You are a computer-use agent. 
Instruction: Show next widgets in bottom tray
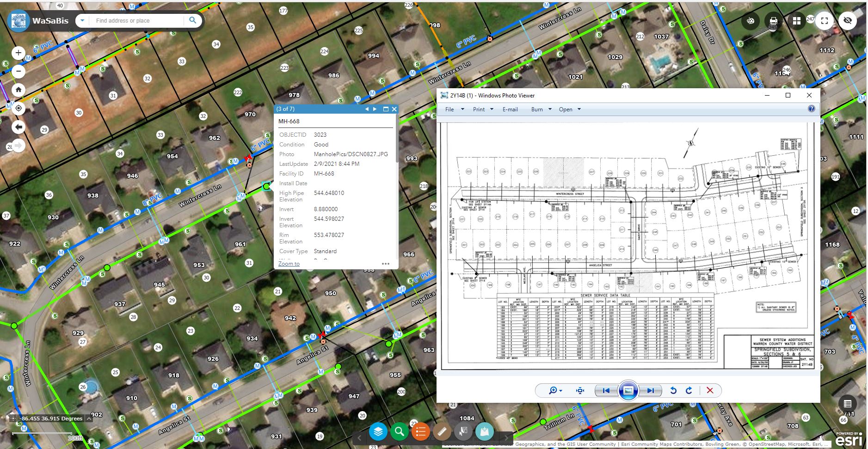[x=506, y=437]
